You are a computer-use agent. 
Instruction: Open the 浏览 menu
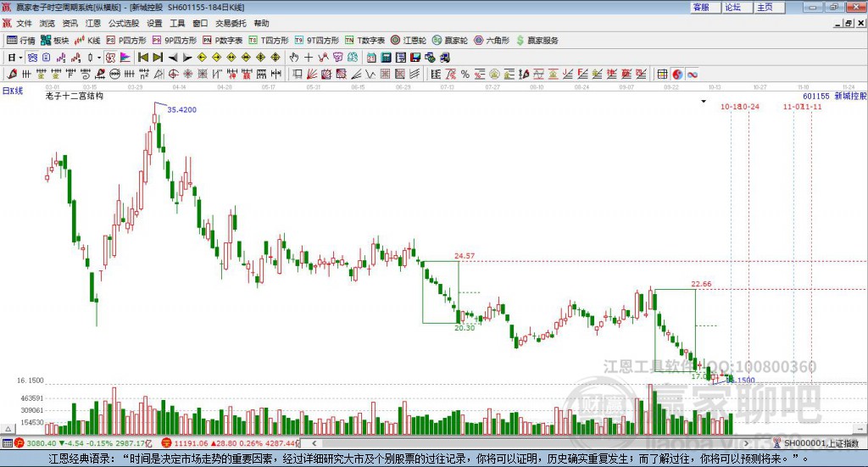tap(47, 23)
